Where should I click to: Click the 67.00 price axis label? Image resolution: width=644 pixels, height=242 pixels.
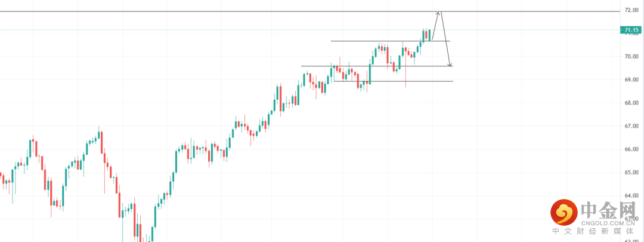pos(631,126)
